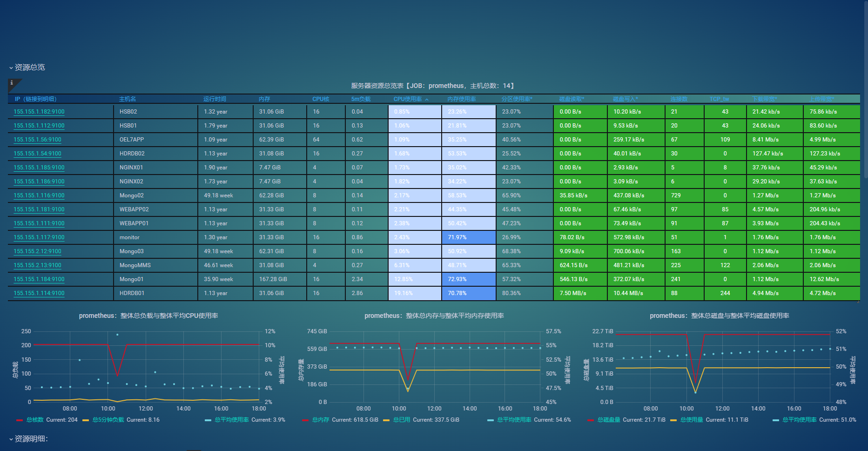868x451 pixels.
Task: Open link 155.155.1.184:9100
Action: tap(39, 279)
